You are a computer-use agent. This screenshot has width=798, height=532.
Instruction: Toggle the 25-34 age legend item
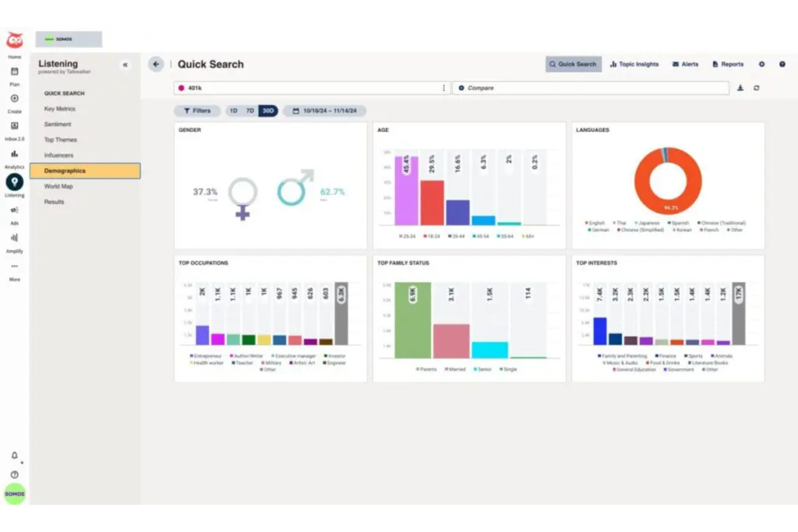(407, 237)
